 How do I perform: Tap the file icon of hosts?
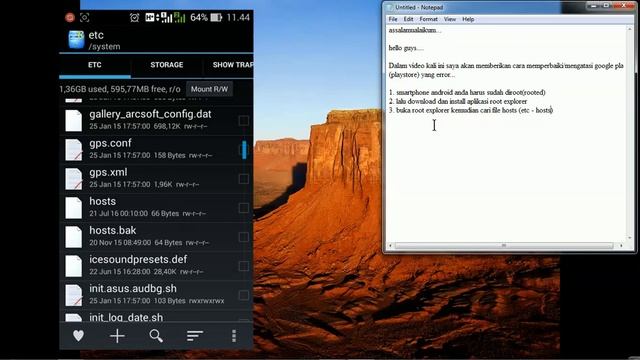pyautogui.click(x=74, y=207)
